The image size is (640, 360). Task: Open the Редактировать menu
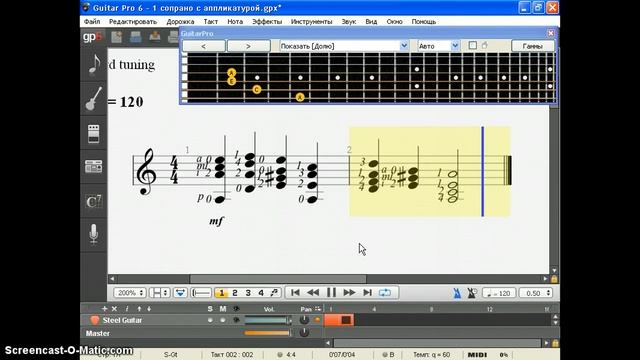point(133,22)
